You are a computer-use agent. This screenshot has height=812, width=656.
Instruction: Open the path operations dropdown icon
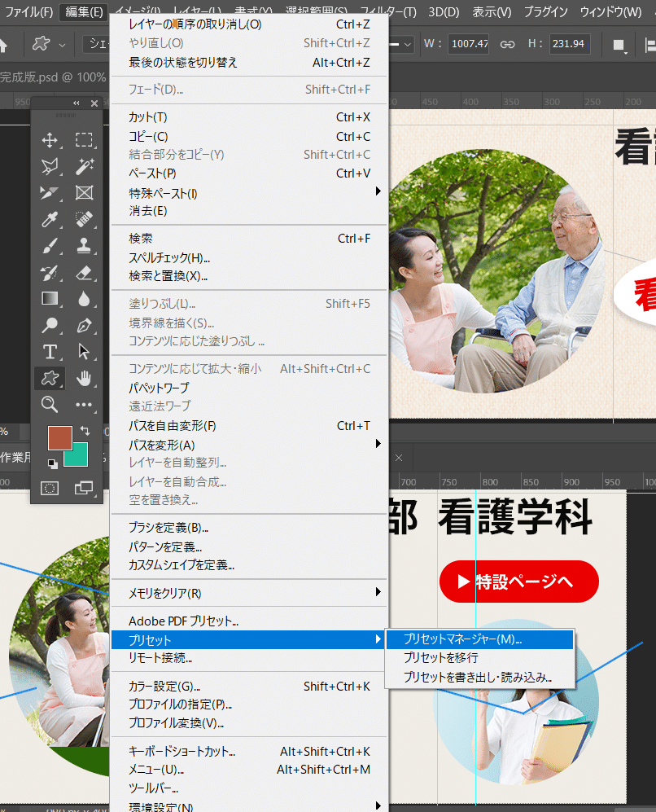coord(619,46)
